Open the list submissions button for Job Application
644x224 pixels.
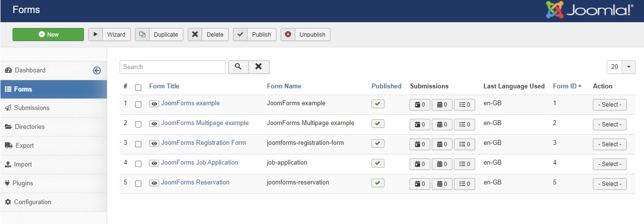[465, 164]
